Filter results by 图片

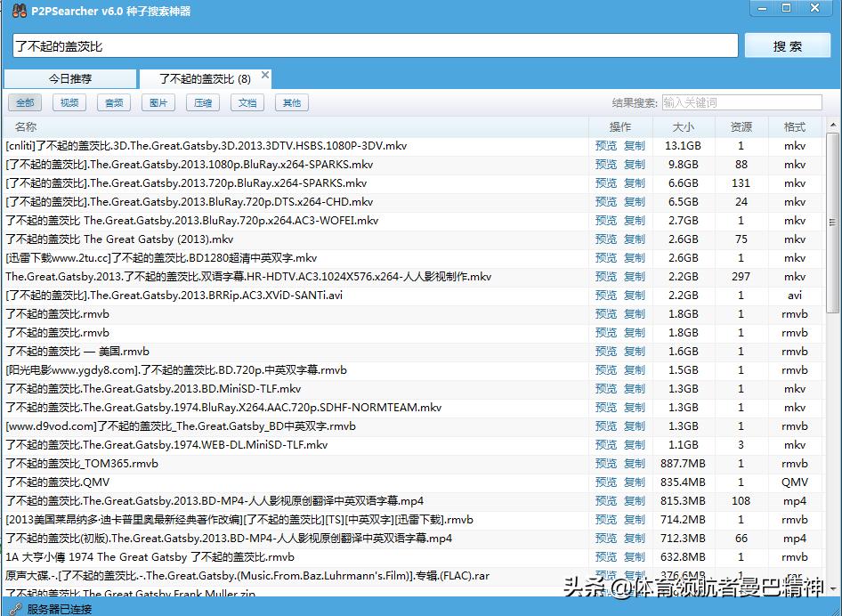(158, 103)
